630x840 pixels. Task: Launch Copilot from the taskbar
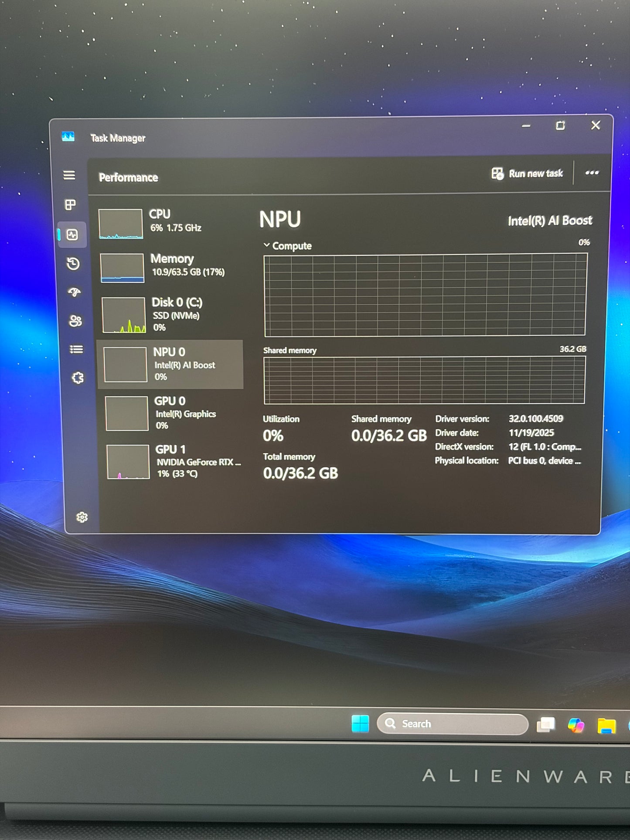(x=576, y=725)
